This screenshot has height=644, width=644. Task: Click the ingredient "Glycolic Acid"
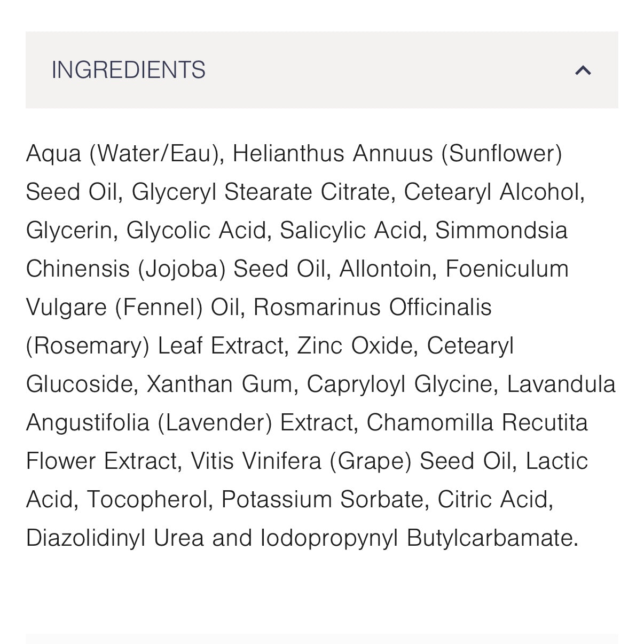click(x=196, y=231)
